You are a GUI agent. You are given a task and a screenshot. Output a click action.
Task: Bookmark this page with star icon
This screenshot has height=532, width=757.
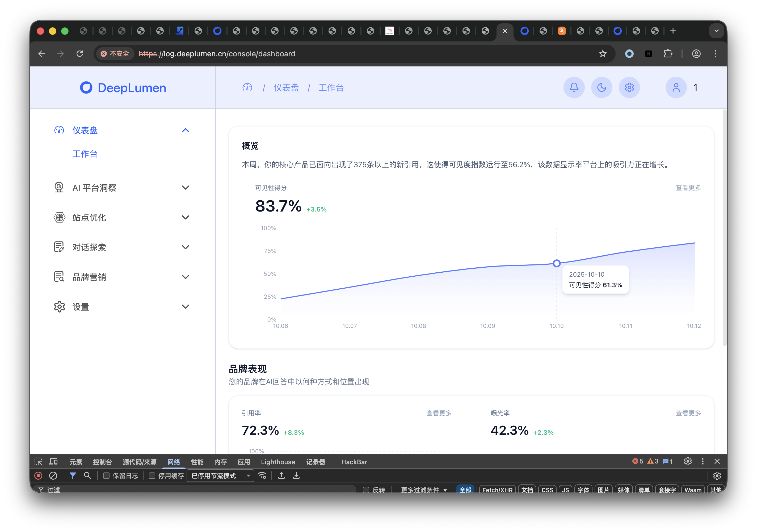click(x=602, y=54)
